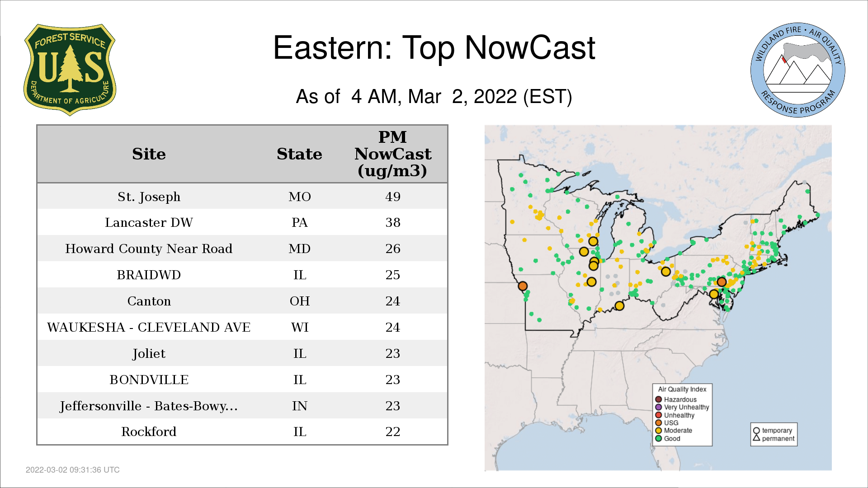Click the Howard County Near Road entry
This screenshot has height=488, width=868.
(x=149, y=249)
